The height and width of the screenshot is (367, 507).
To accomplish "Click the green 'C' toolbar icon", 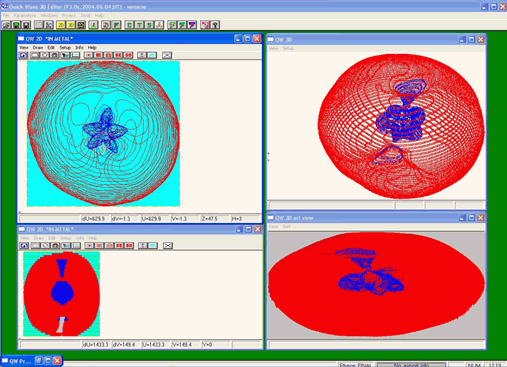I will (x=129, y=25).
